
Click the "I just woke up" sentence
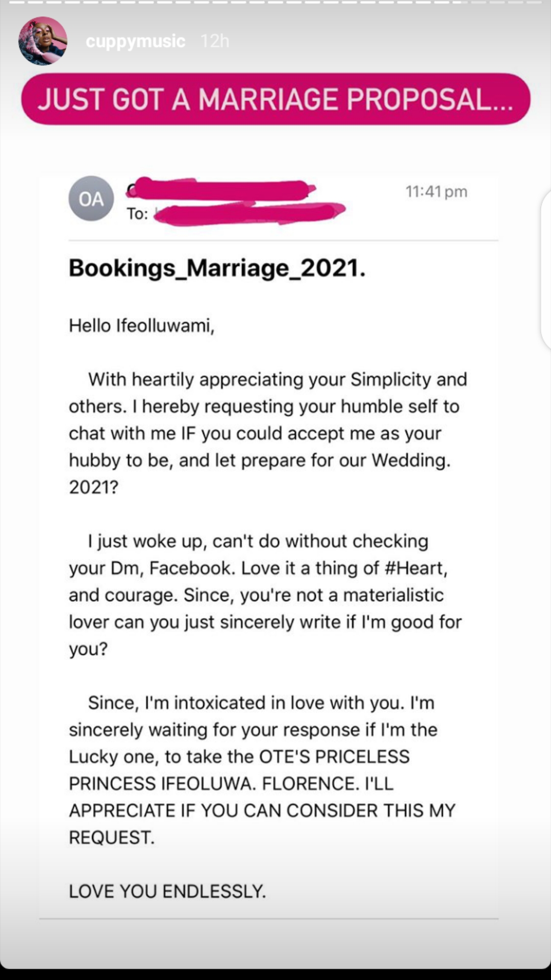[258, 541]
